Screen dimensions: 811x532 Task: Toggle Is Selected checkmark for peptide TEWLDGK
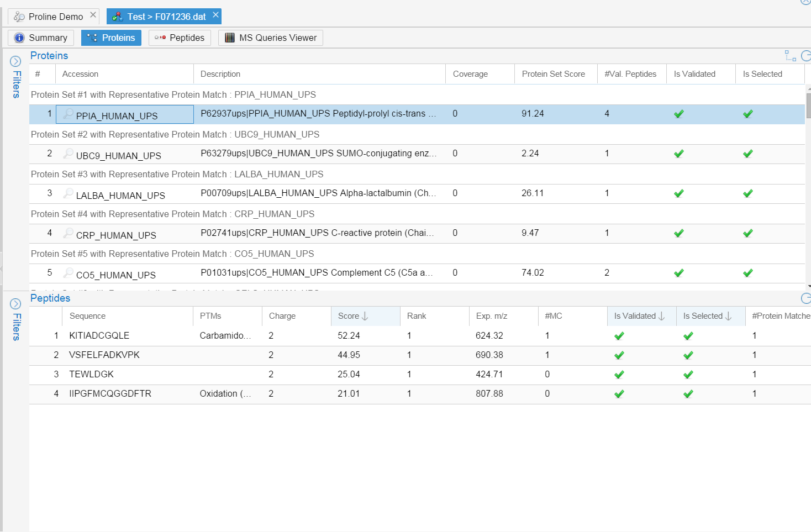(688, 375)
